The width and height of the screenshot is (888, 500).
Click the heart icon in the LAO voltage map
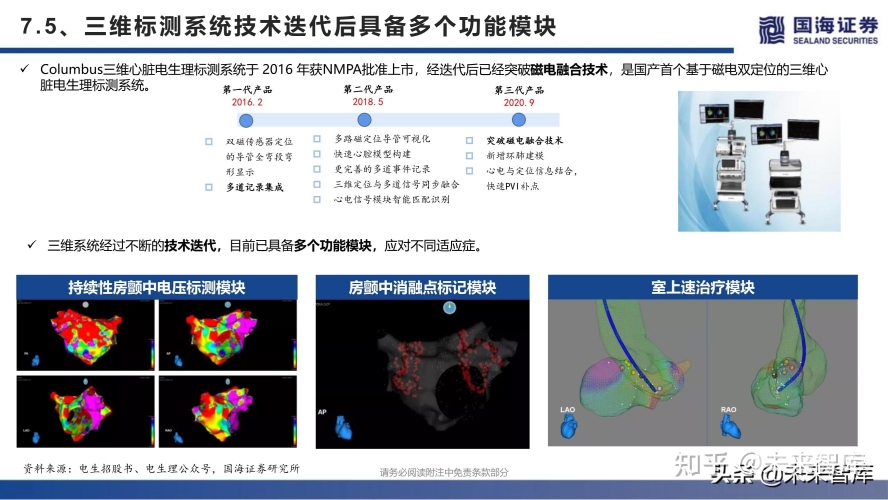coord(36,437)
